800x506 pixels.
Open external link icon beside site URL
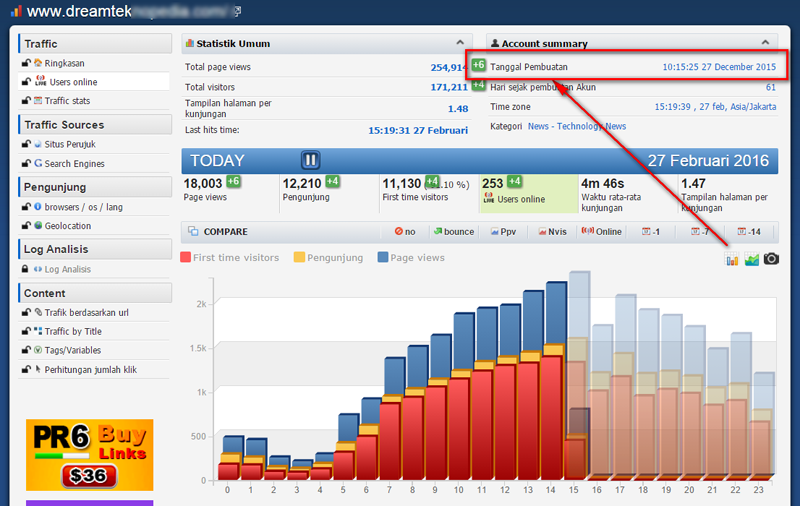[236, 12]
